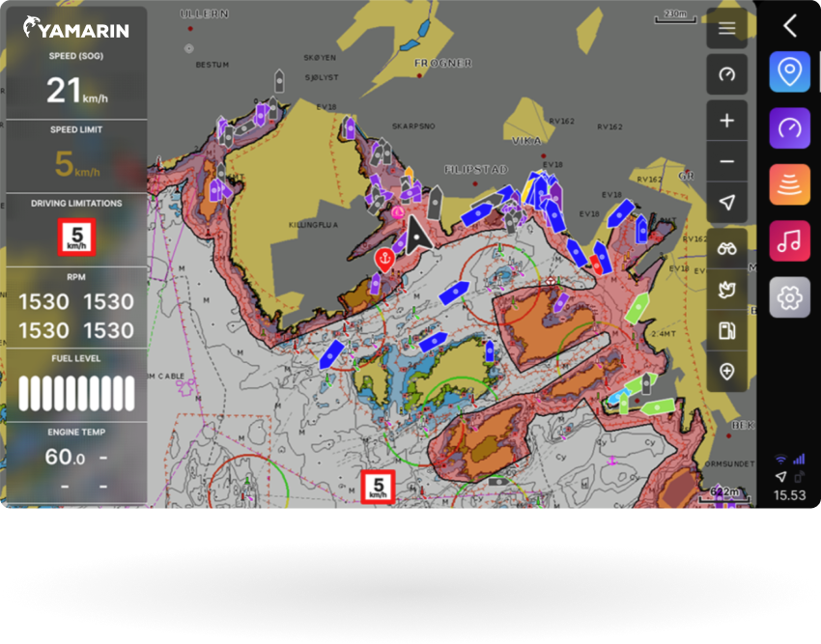
Task: Show fuel stations on map
Action: [727, 330]
